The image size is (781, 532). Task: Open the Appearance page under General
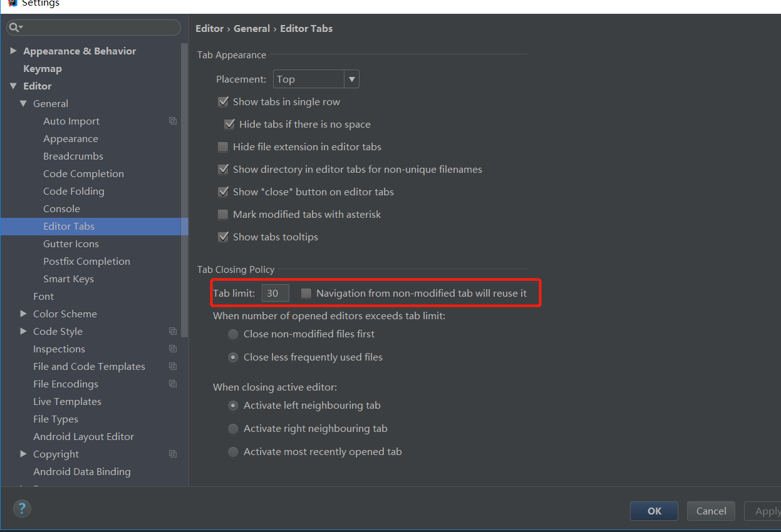(x=71, y=138)
